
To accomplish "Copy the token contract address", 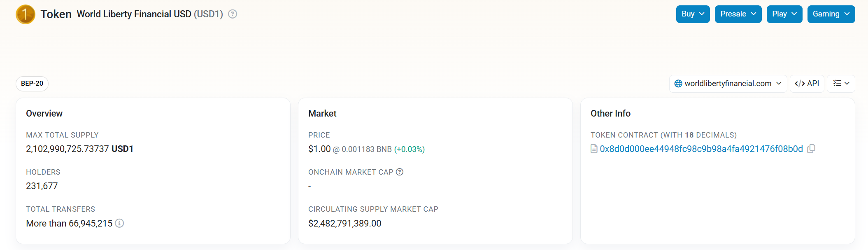I will (x=811, y=149).
